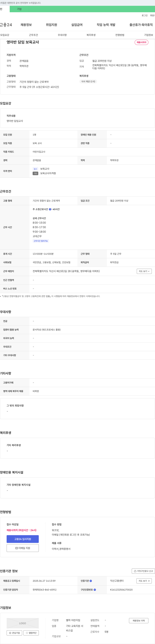Viewport: 155px width, 644px height.
Task: Click the 채용시까지 status badge
Action: tap(141, 43)
